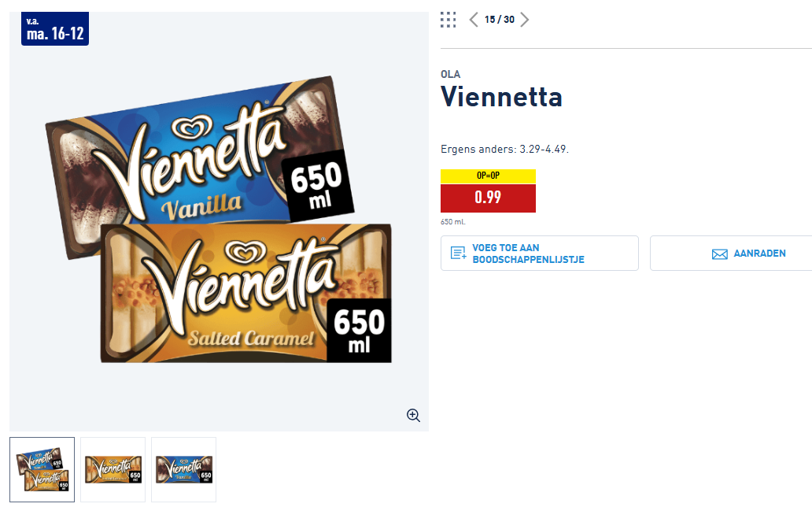812x511 pixels.
Task: Click the Aanraden button
Action: click(731, 254)
